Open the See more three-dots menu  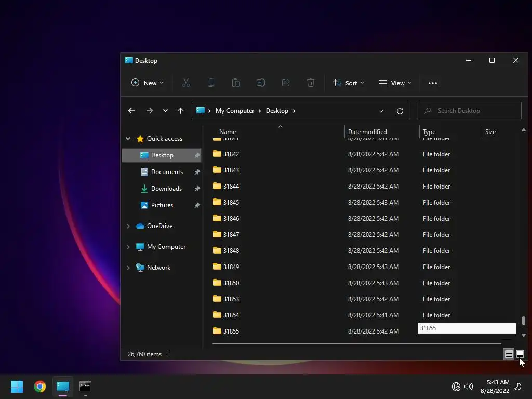[x=433, y=83]
